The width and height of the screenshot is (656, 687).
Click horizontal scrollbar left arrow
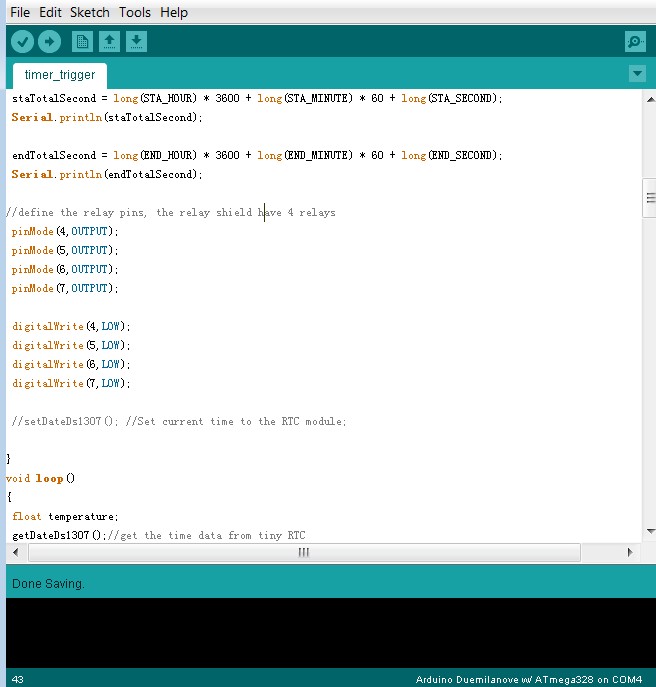click(16, 552)
